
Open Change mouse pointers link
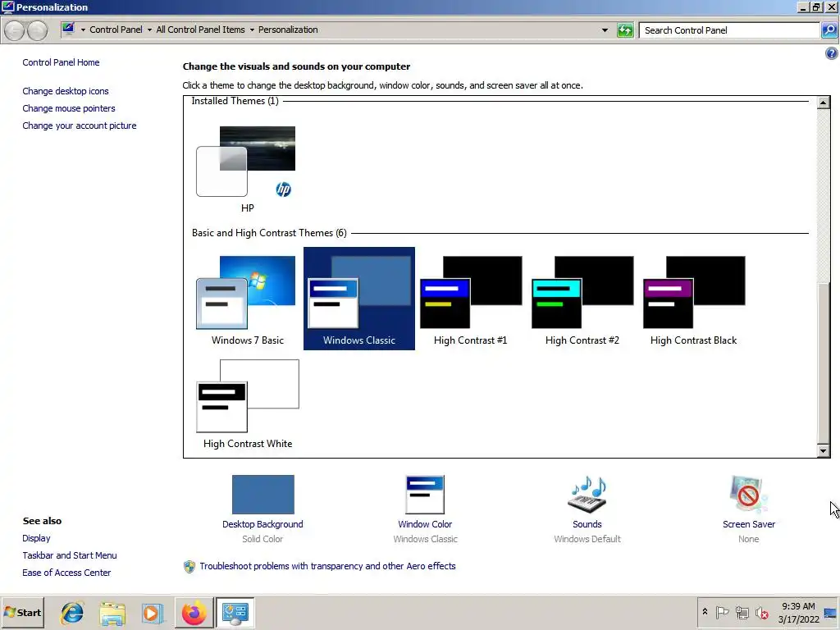tap(69, 108)
